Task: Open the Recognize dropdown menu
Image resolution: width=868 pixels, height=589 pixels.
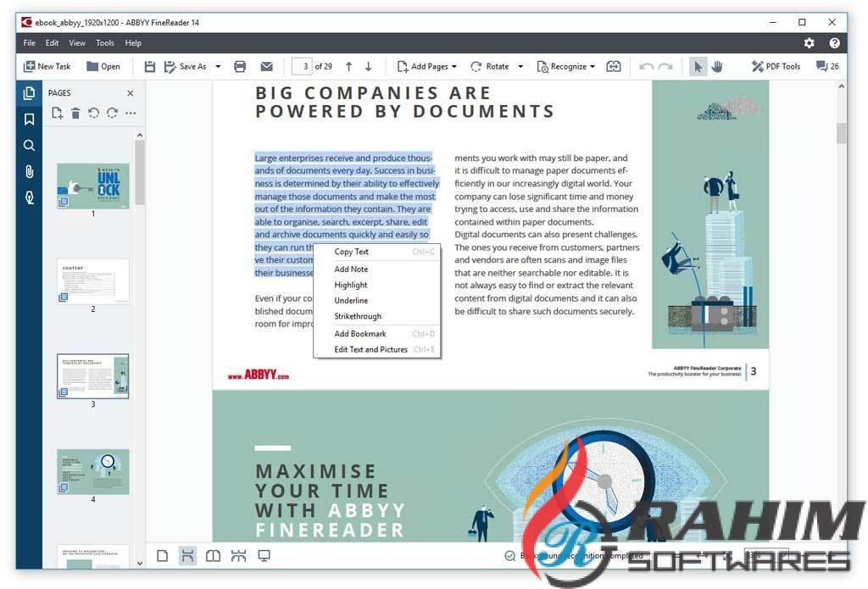Action: pos(593,66)
